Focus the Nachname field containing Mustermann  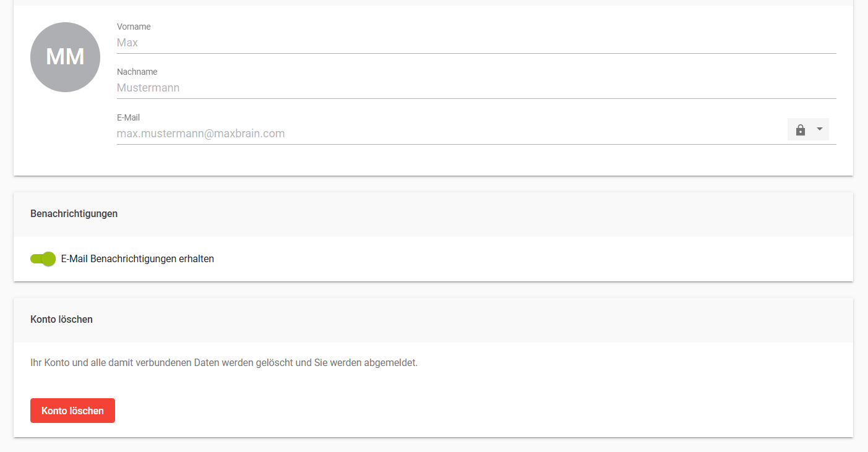point(476,88)
